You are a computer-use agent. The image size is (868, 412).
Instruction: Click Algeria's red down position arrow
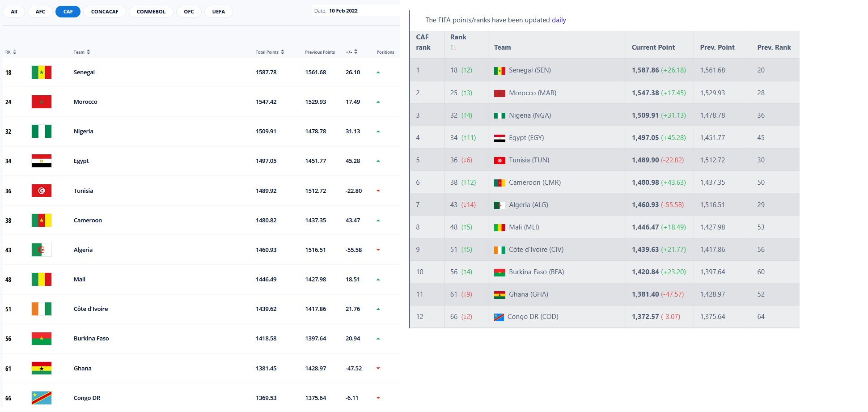(x=378, y=250)
